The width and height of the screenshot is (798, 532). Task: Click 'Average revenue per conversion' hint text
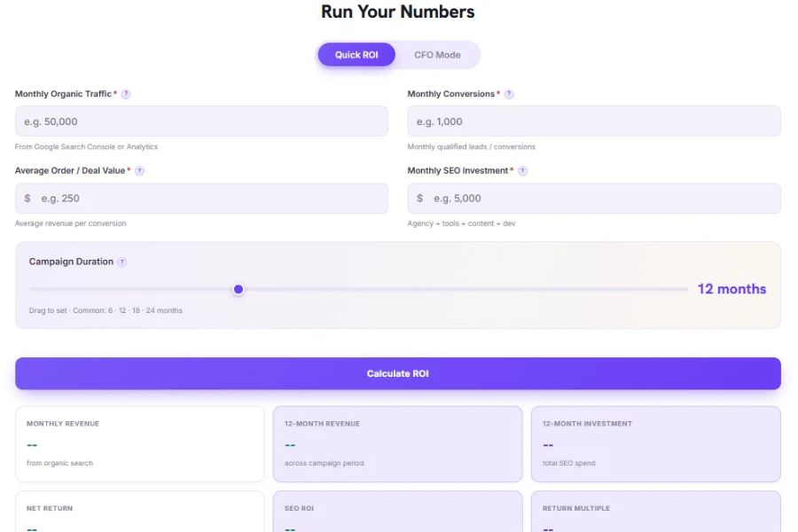pos(71,223)
